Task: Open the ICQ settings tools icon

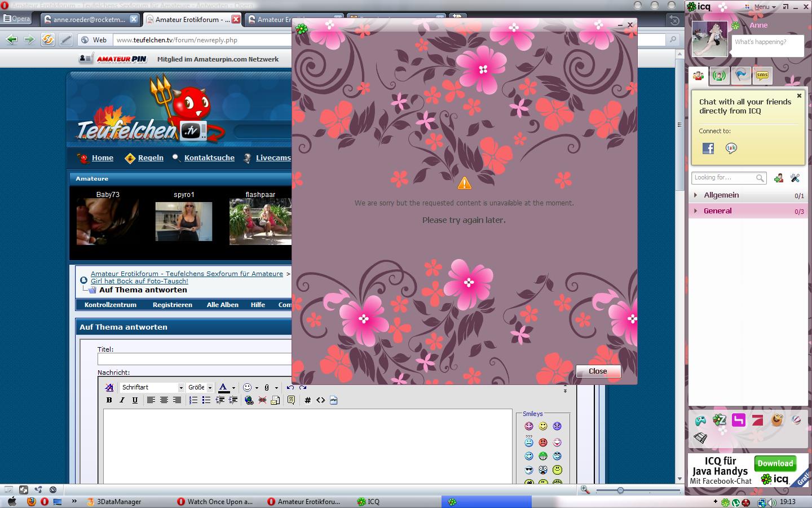Action: (795, 178)
